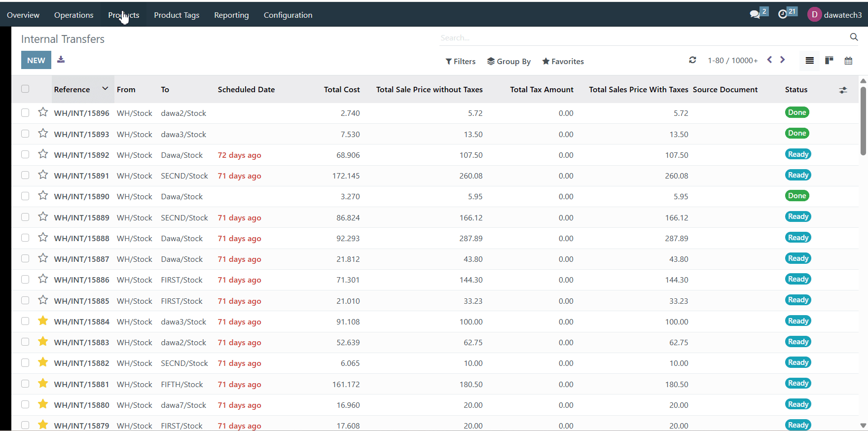This screenshot has width=868, height=431.
Task: Unstar the WH/INT/15881 transfer
Action: click(43, 384)
